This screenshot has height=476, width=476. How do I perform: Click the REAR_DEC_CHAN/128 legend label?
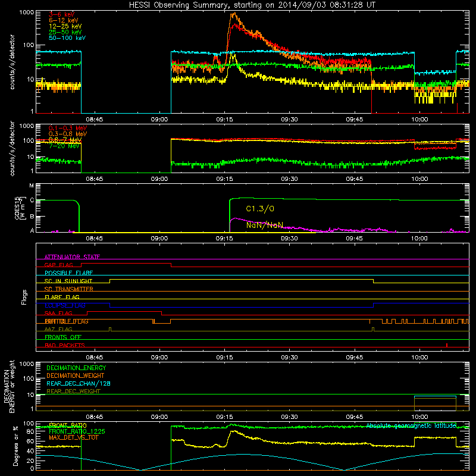coord(79,383)
